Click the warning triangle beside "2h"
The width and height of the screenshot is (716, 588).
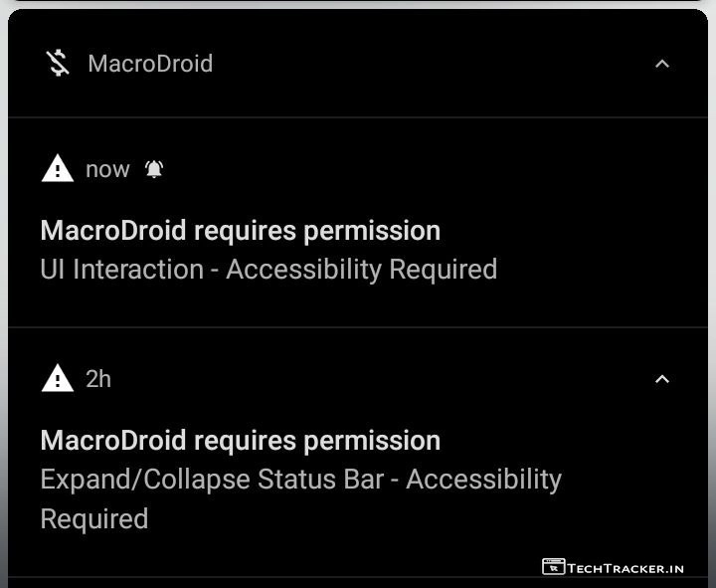[58, 379]
